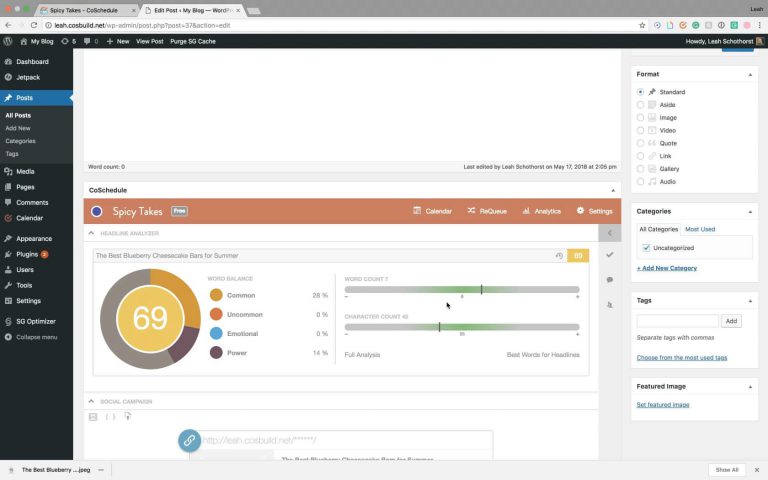Open the Appearance sidebar item
The width and height of the screenshot is (768, 480).
tap(36, 239)
